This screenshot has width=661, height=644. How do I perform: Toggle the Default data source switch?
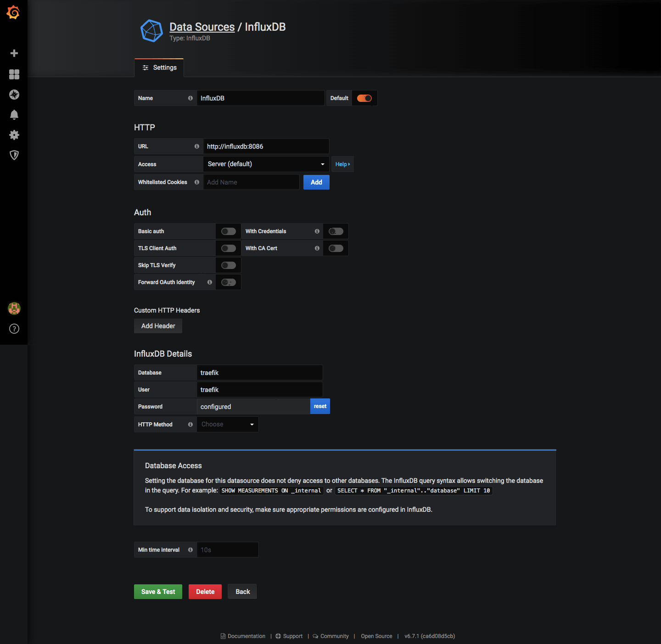(364, 98)
